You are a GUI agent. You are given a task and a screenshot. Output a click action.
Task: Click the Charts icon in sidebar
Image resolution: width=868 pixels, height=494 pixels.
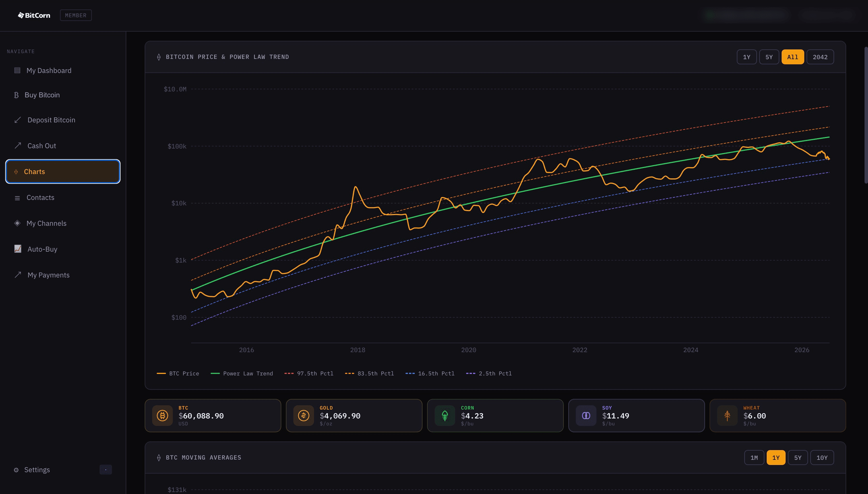coord(16,172)
